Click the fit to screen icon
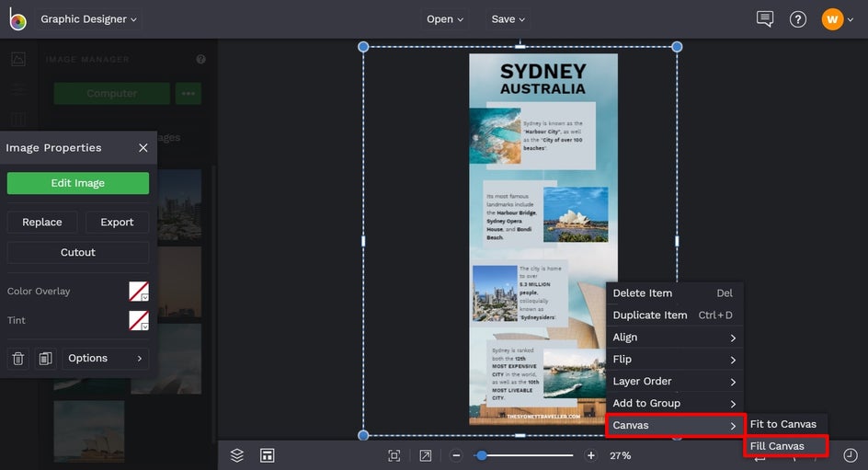 pyautogui.click(x=394, y=455)
